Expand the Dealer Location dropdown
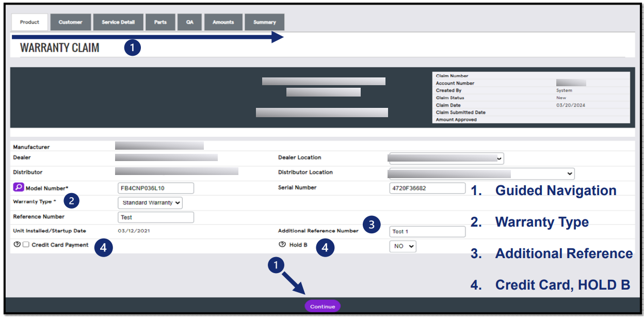Viewport: 644px width, 318px height. [445, 158]
